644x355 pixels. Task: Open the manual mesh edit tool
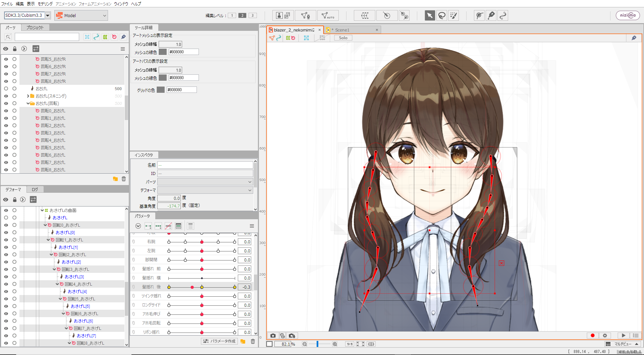(x=306, y=15)
